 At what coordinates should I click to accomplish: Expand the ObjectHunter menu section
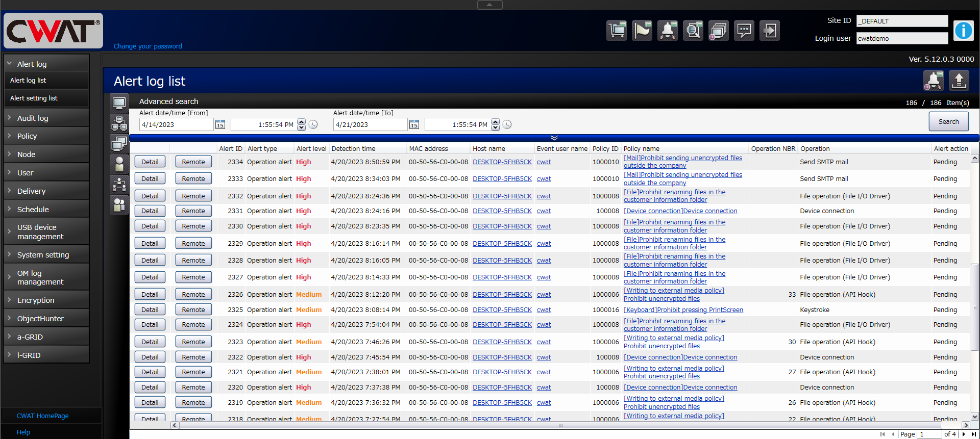pyautogui.click(x=46, y=319)
